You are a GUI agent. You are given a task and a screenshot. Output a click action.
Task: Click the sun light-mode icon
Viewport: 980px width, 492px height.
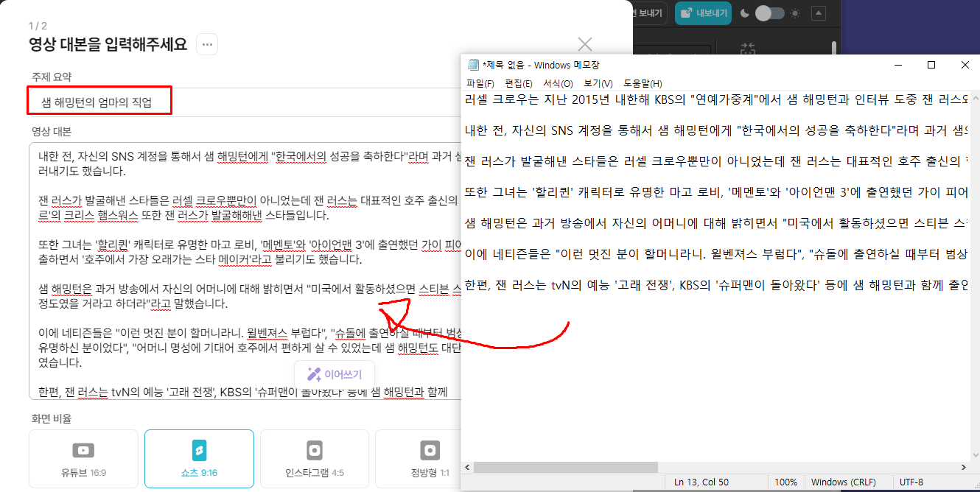[x=794, y=13]
